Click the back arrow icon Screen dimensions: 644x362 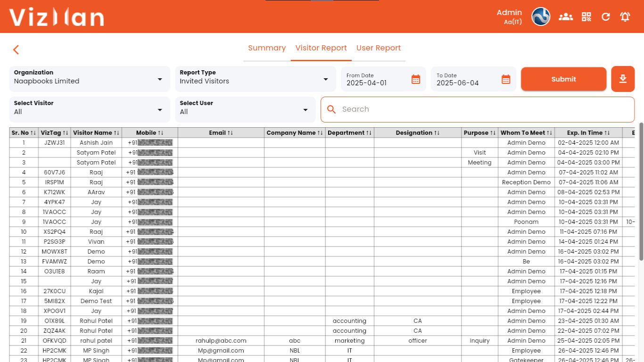[16, 50]
